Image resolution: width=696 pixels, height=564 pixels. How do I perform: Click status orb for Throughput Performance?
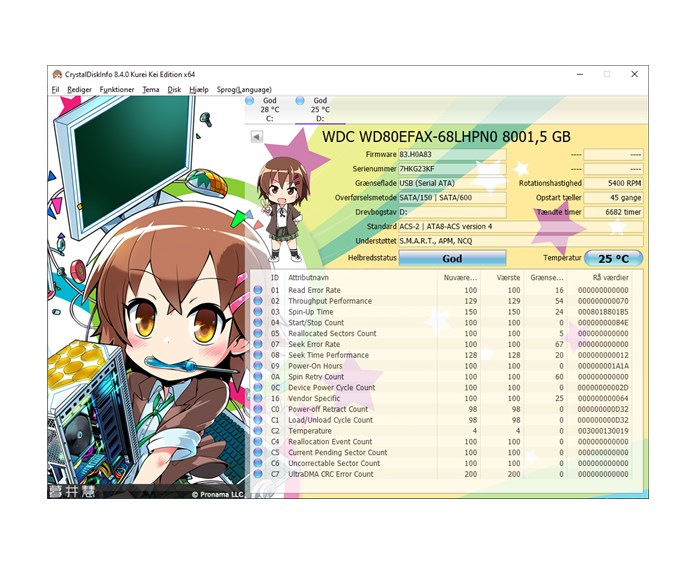tap(258, 301)
